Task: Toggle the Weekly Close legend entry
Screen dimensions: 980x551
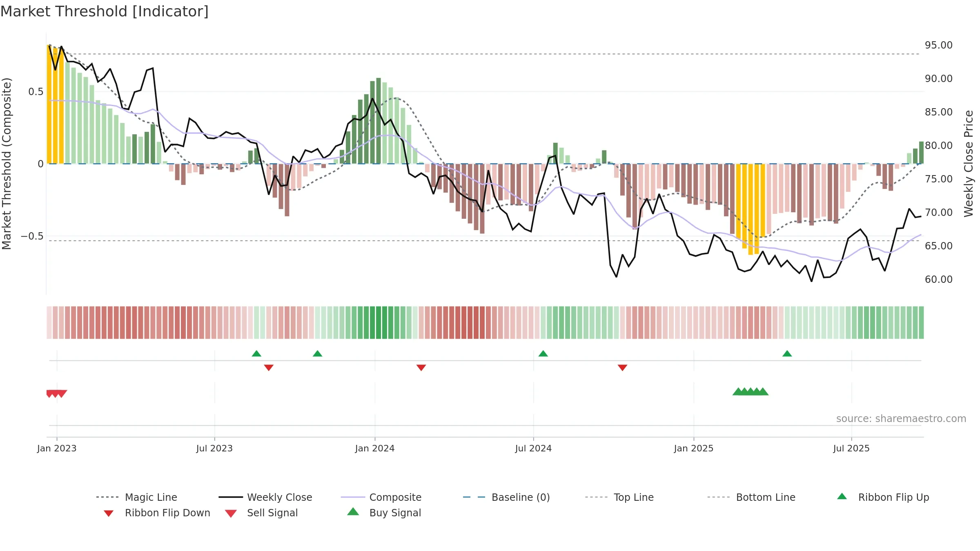Action: coord(265,497)
